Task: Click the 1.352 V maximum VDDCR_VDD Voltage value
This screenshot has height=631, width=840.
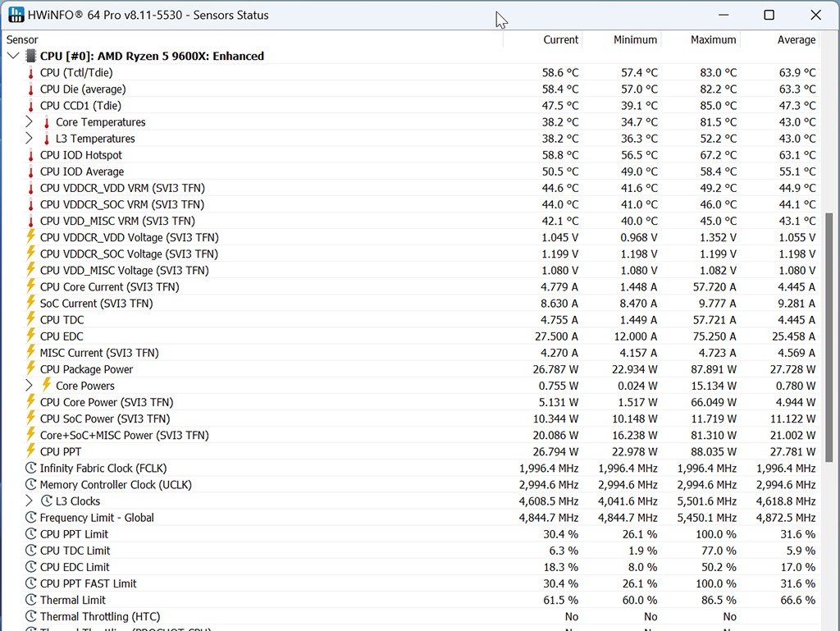Action: 718,237
